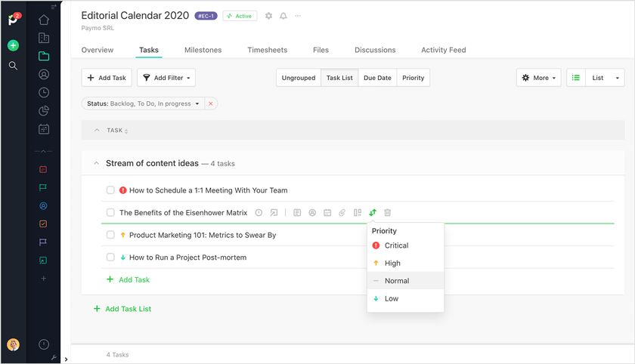The width and height of the screenshot is (635, 364).
Task: Click the task description icon
Action: click(297, 213)
